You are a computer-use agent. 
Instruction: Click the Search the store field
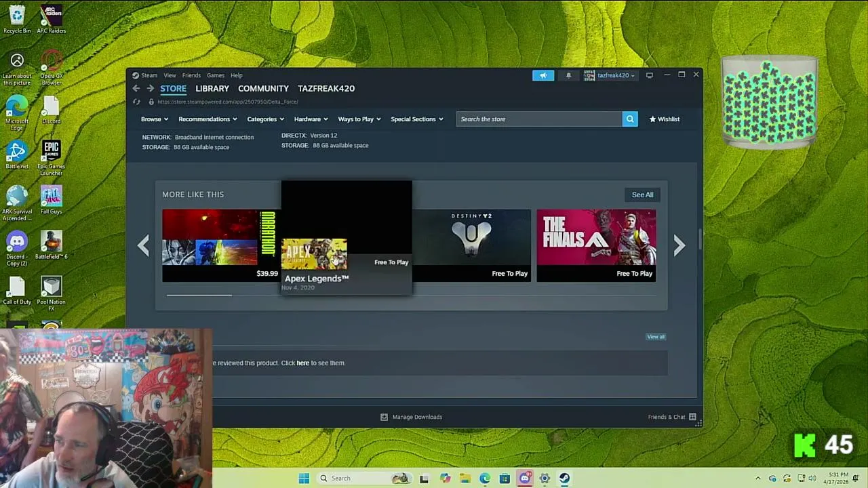(539, 119)
